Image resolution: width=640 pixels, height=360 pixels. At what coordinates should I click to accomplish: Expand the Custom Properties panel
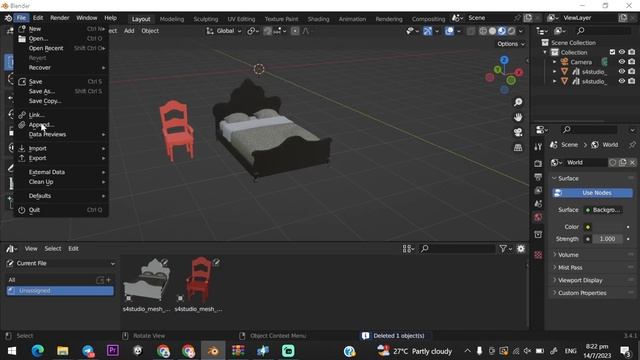pos(582,293)
